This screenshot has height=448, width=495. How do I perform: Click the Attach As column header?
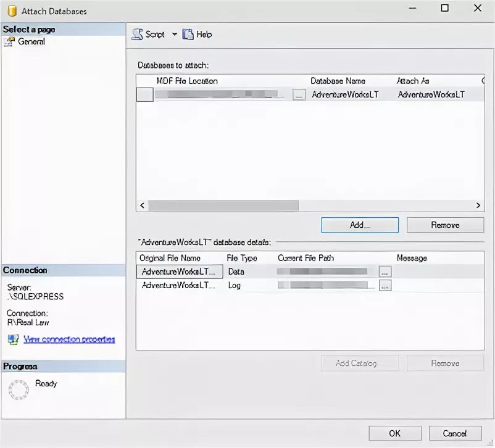[x=413, y=81]
